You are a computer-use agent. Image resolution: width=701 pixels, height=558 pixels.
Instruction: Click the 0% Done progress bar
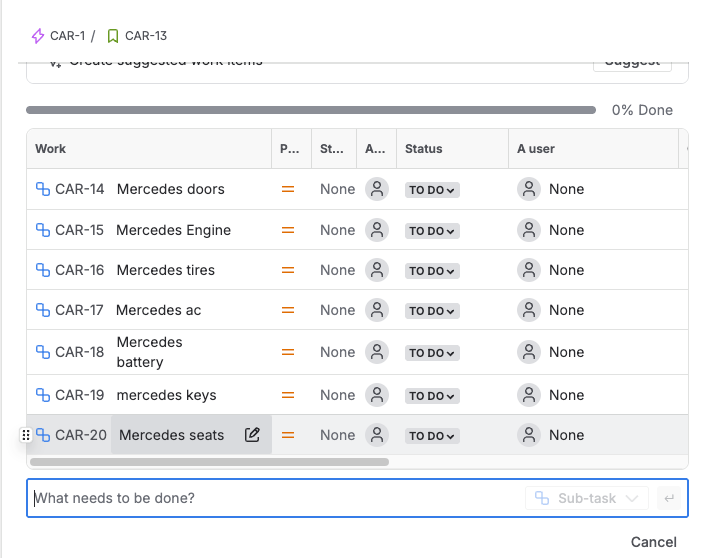(x=311, y=110)
